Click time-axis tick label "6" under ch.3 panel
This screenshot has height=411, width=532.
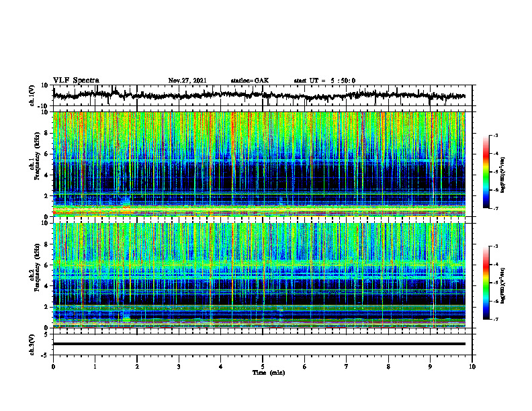(305, 367)
